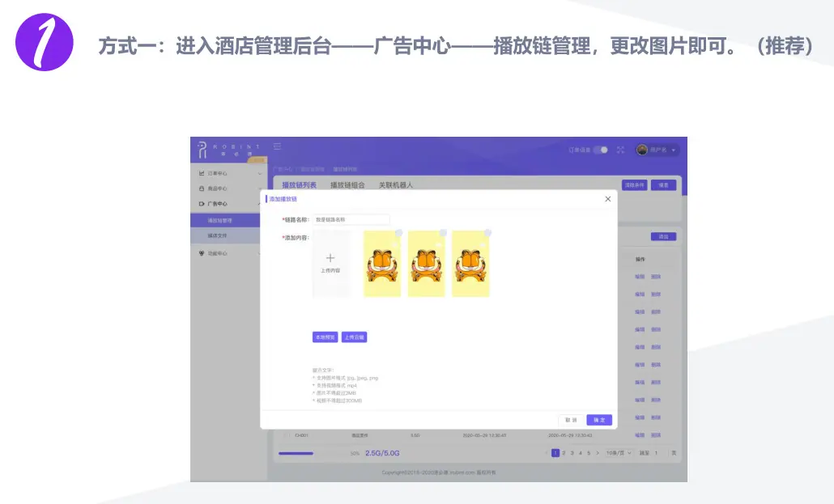Image resolution: width=834 pixels, height=504 pixels.
Task: Click the user avatar picture
Action: click(x=642, y=150)
